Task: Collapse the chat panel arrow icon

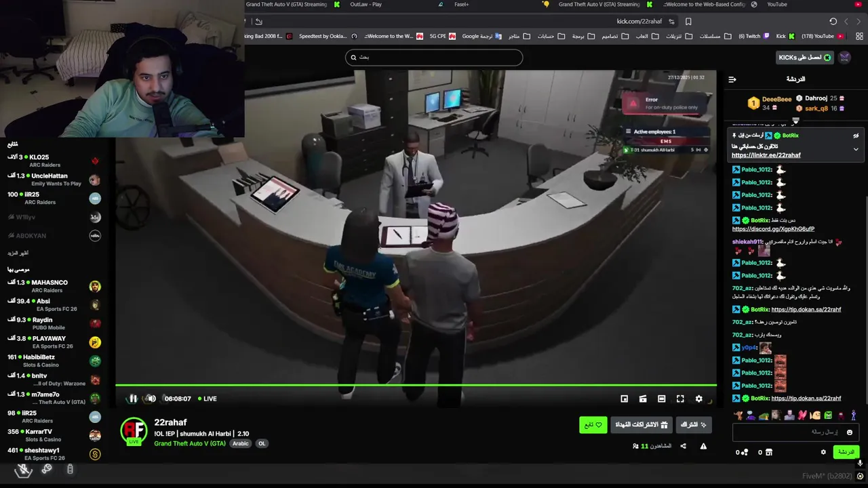Action: tap(732, 79)
